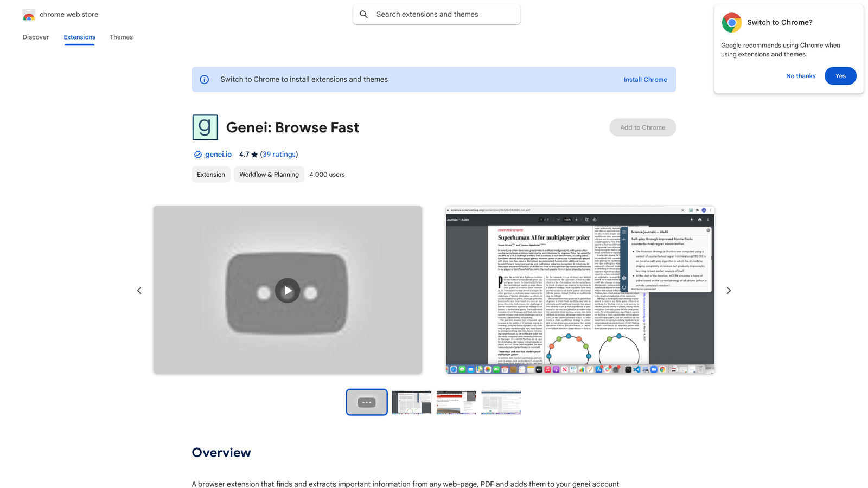Image resolution: width=868 pixels, height=488 pixels.
Task: Select the third screenshot thumbnail
Action: coord(456,402)
